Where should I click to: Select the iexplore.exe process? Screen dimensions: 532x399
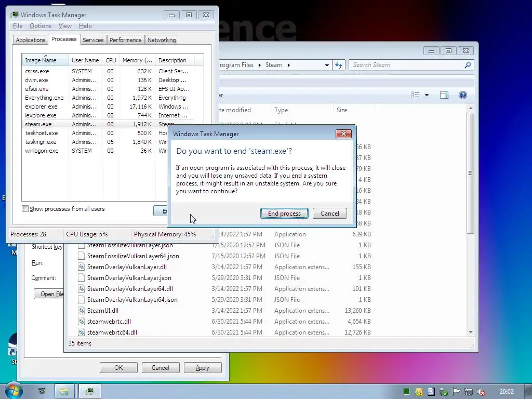(108, 115)
